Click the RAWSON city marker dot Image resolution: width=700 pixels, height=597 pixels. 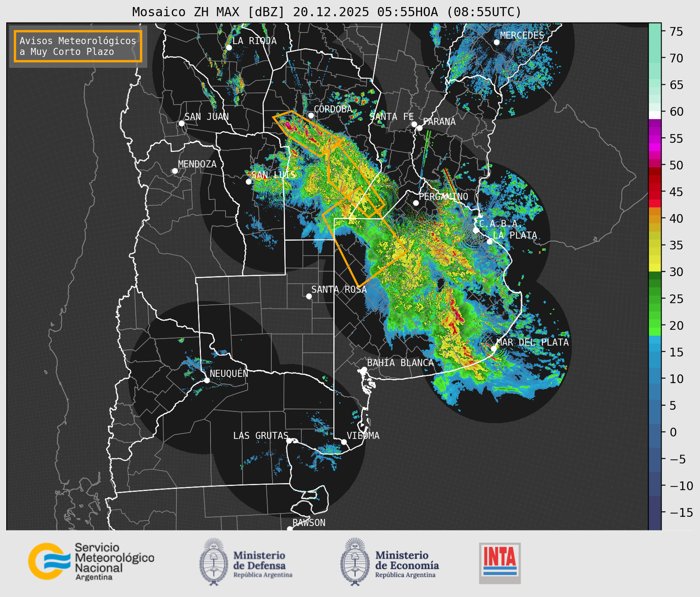click(290, 529)
